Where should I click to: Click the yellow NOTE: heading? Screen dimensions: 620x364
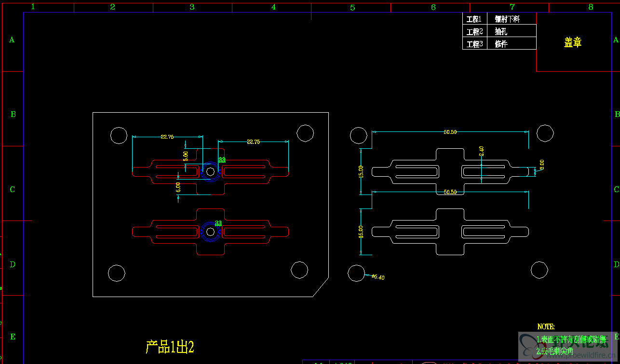546,326
